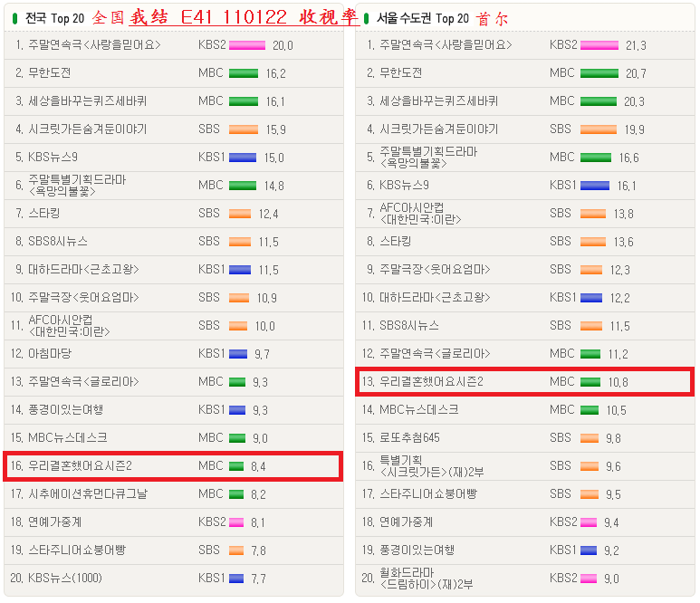Click the rating value 9.5
Screen dimensions: 700x603
pos(613,495)
